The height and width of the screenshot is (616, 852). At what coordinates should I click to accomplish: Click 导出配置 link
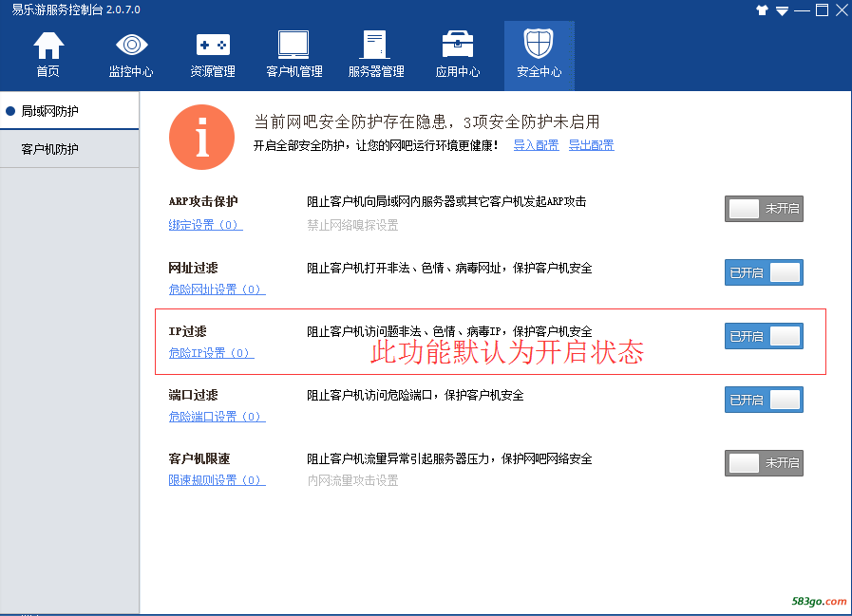click(591, 145)
